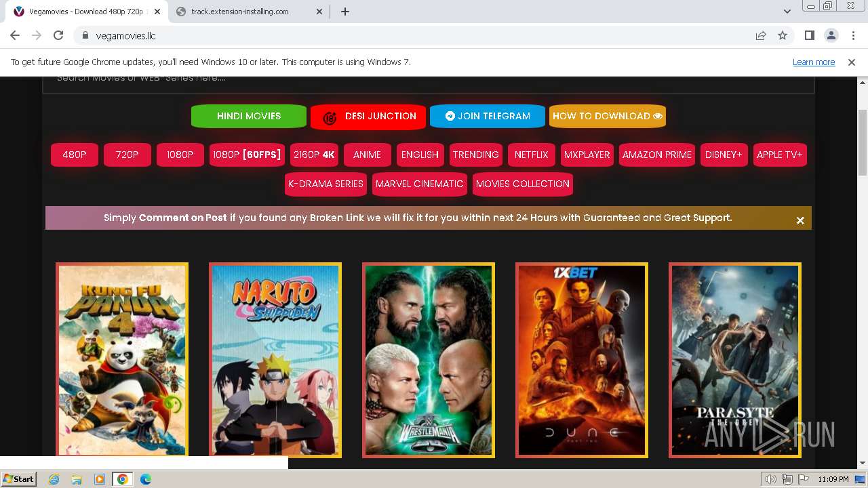This screenshot has width=868, height=488.
Task: Go back to previous page
Action: pyautogui.click(x=15, y=35)
